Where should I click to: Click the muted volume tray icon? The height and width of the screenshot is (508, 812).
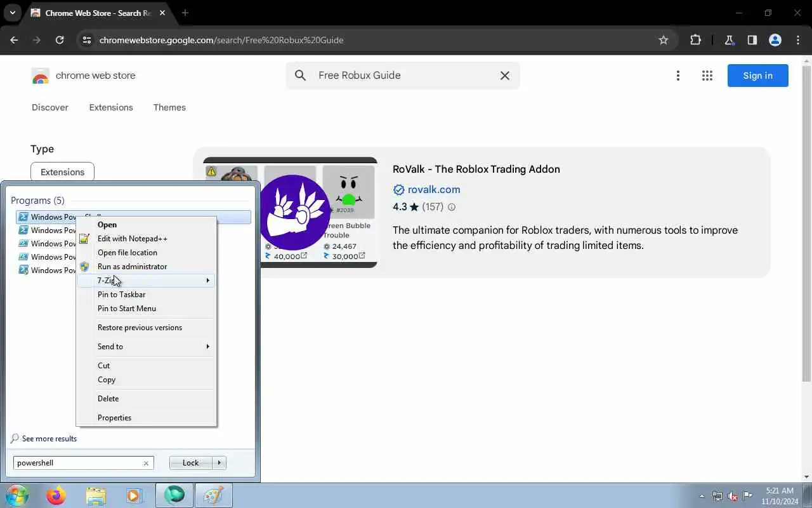point(732,496)
